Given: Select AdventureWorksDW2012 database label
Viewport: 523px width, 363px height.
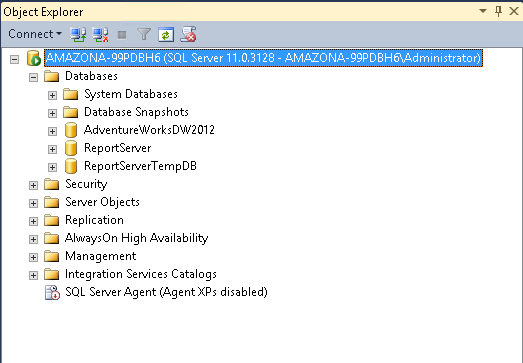Looking at the screenshot, I should pyautogui.click(x=149, y=130).
